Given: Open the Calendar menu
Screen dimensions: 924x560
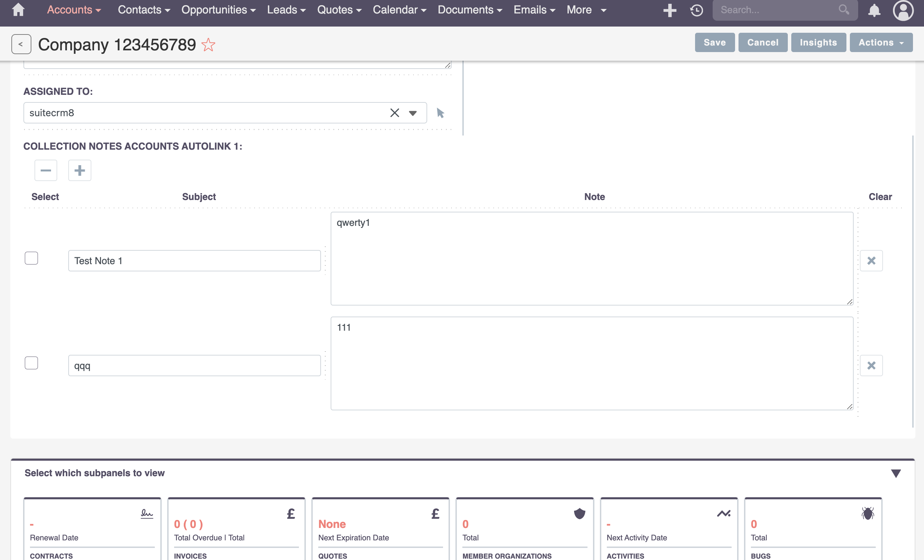Looking at the screenshot, I should click(x=399, y=10).
